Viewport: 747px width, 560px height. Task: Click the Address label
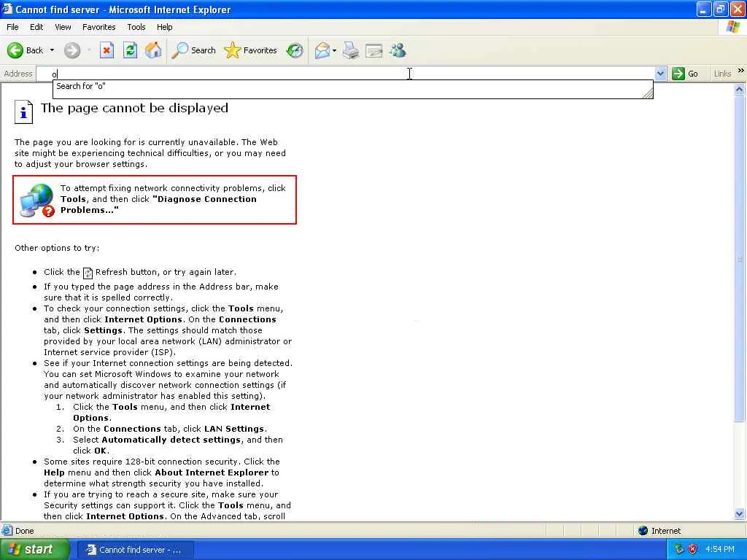coord(18,74)
